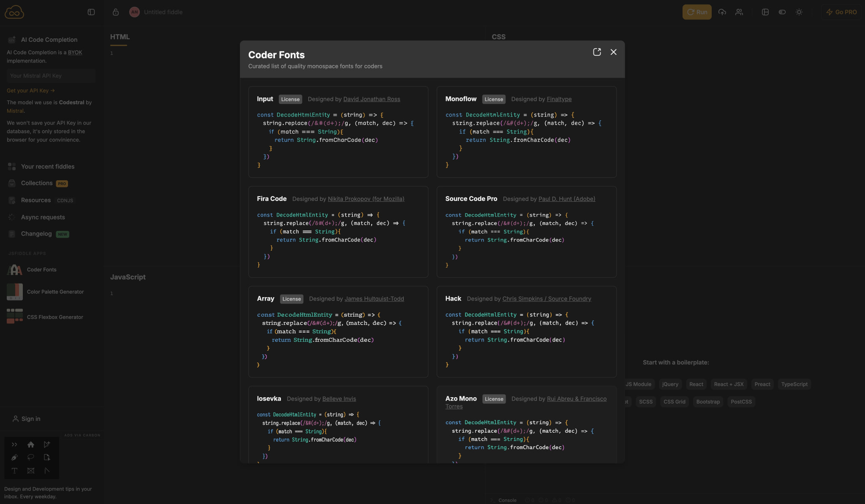
Task: Click the lock privacy icon
Action: [x=116, y=12]
